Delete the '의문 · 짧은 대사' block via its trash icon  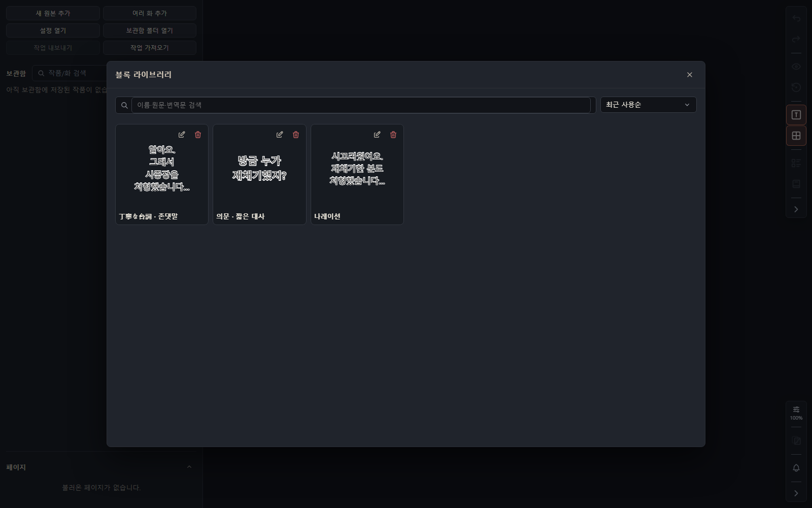(x=296, y=135)
